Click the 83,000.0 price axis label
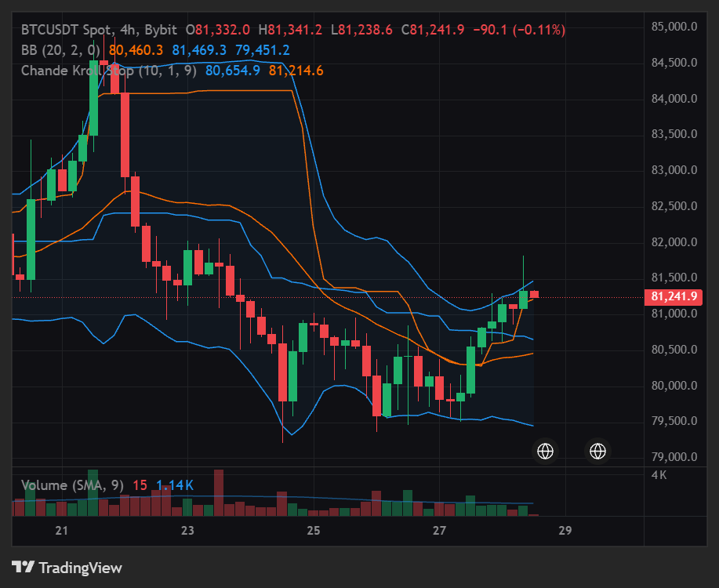 (x=674, y=170)
